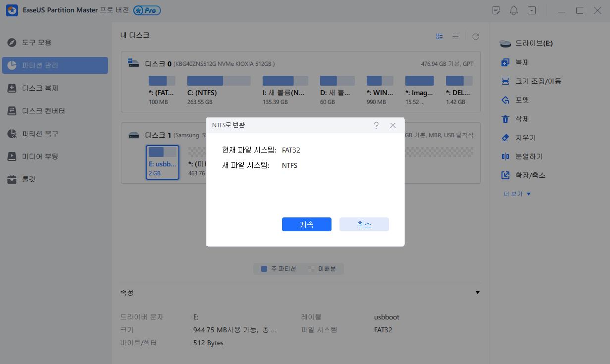Select the 지우기 (Wipe) eraser icon

tap(505, 137)
